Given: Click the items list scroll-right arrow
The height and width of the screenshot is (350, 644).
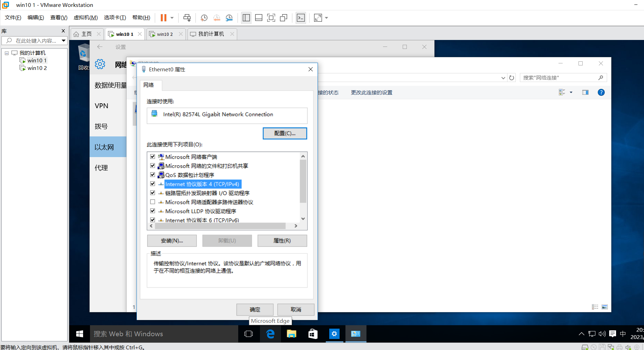Looking at the screenshot, I should [296, 226].
